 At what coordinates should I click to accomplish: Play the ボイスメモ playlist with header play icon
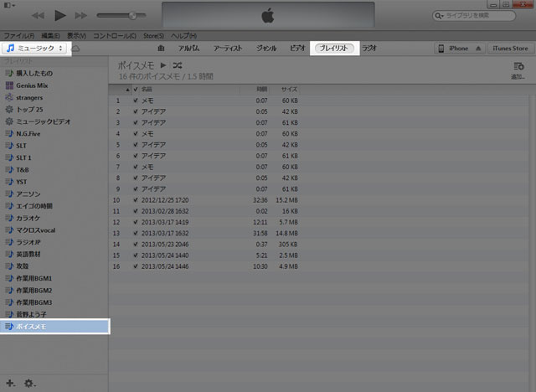pos(163,65)
